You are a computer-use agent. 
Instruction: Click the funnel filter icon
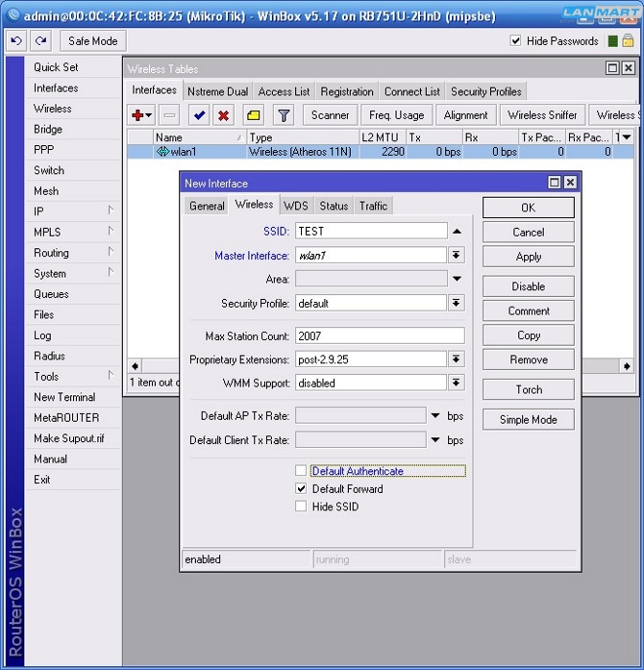point(284,115)
